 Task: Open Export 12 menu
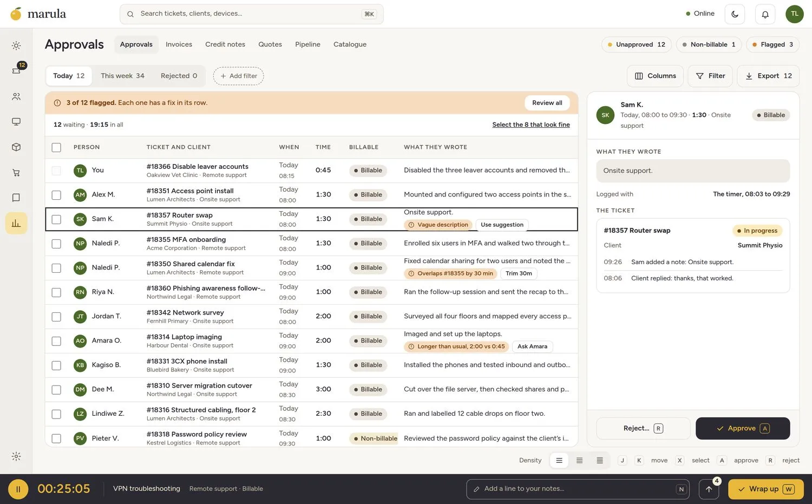[768, 76]
